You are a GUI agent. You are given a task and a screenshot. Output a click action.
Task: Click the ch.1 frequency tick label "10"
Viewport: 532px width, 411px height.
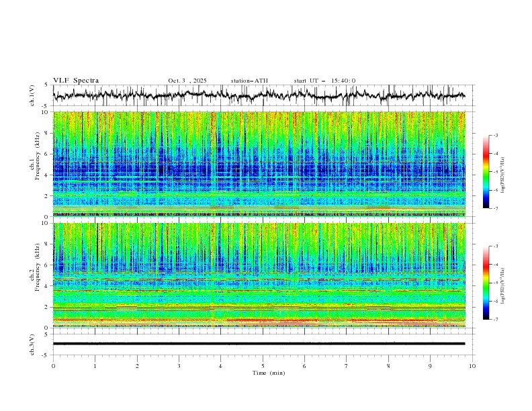click(x=45, y=112)
